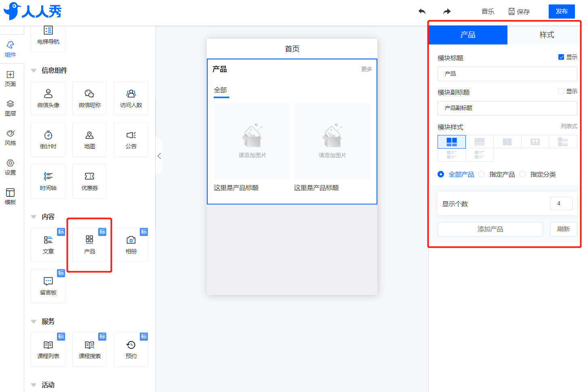583x392 pixels.
Task: Select the 指定分类 radio option
Action: pos(522,174)
